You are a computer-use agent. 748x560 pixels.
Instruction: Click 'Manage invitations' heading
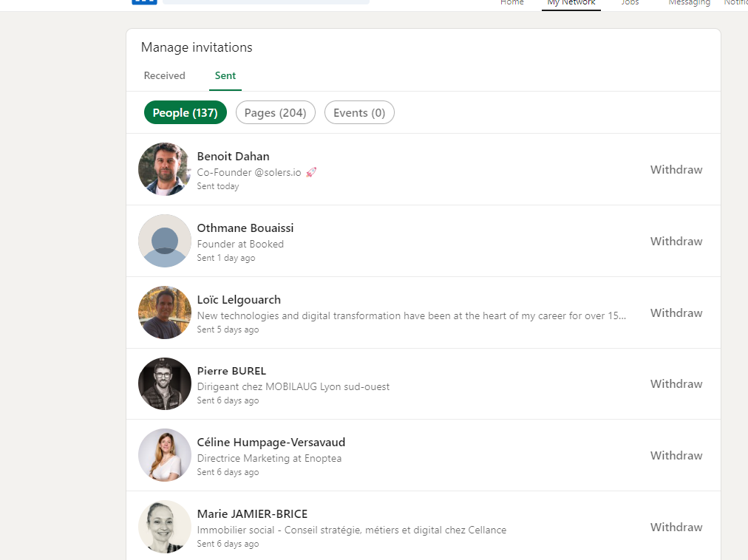click(197, 47)
